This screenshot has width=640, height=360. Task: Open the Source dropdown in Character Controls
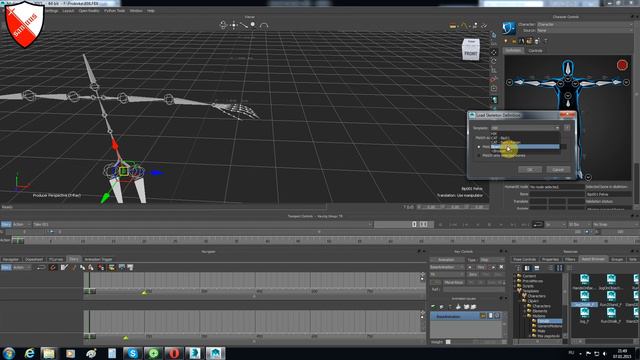584,30
